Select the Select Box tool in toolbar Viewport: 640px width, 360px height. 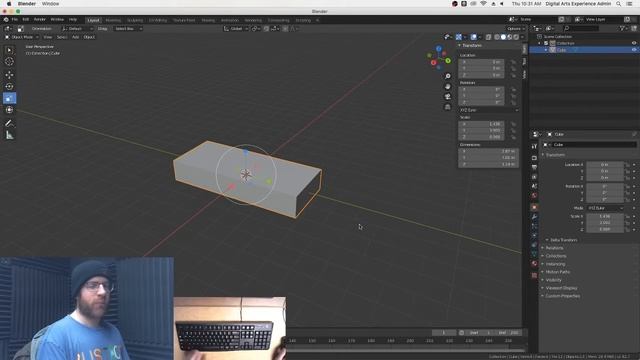click(9, 50)
